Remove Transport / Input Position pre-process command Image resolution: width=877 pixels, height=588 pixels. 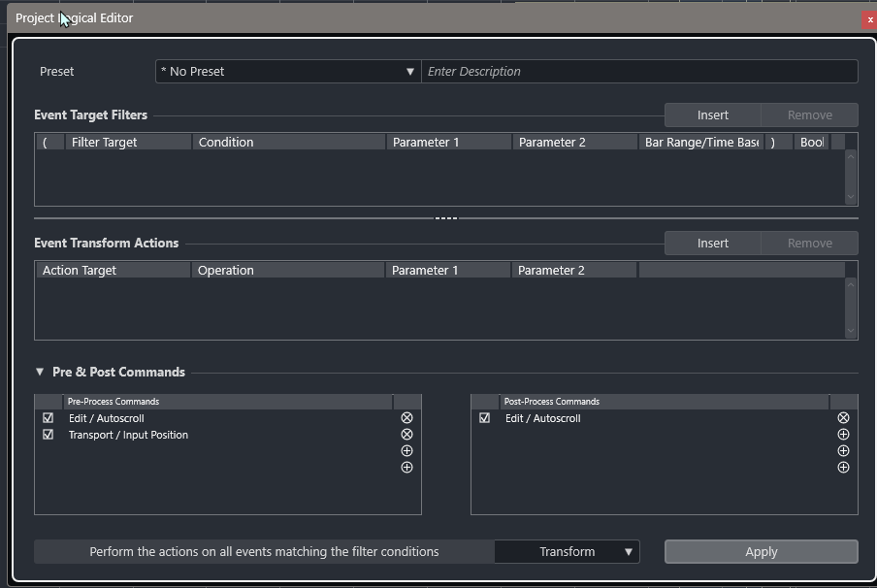point(406,435)
